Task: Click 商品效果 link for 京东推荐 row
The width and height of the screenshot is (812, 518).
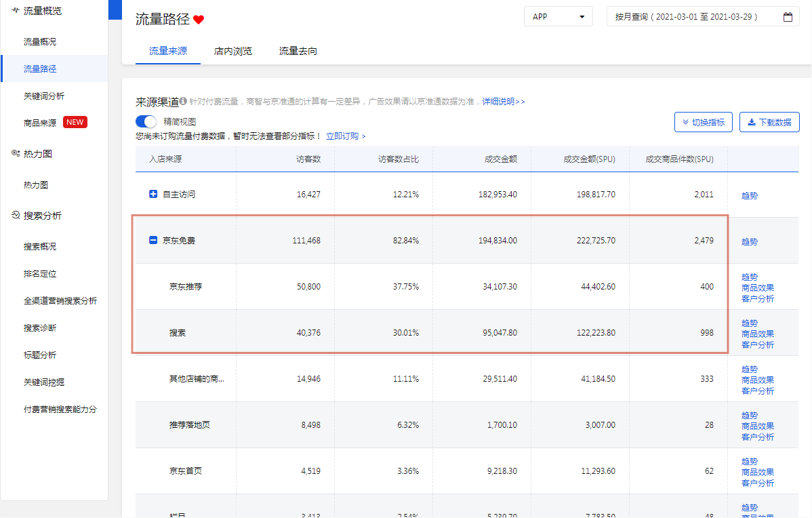Action: [758, 288]
